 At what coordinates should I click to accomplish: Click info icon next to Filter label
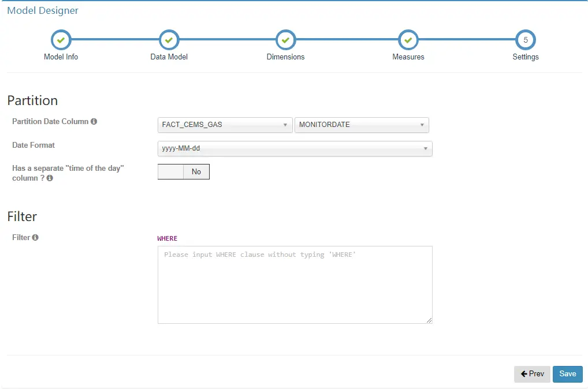tap(35, 237)
